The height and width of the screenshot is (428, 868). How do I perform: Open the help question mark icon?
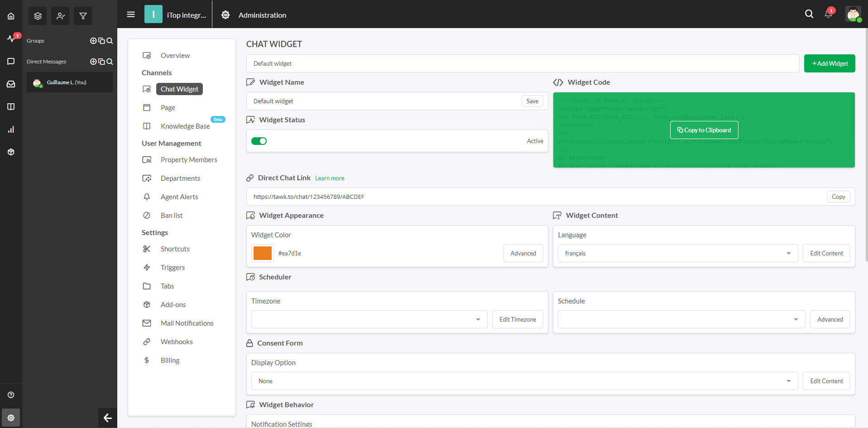click(11, 395)
